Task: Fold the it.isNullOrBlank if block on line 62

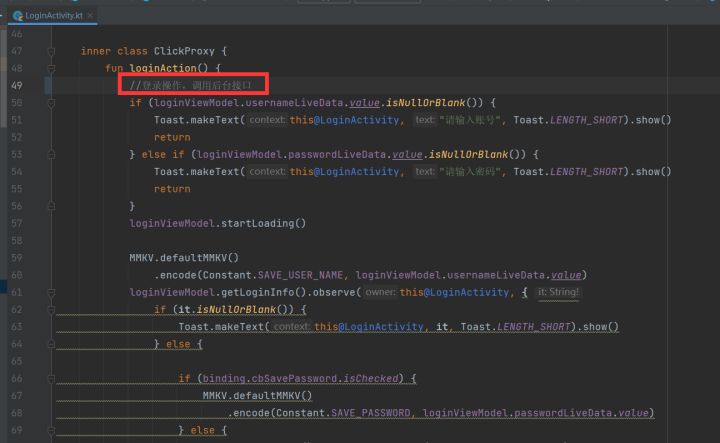Action: point(51,309)
